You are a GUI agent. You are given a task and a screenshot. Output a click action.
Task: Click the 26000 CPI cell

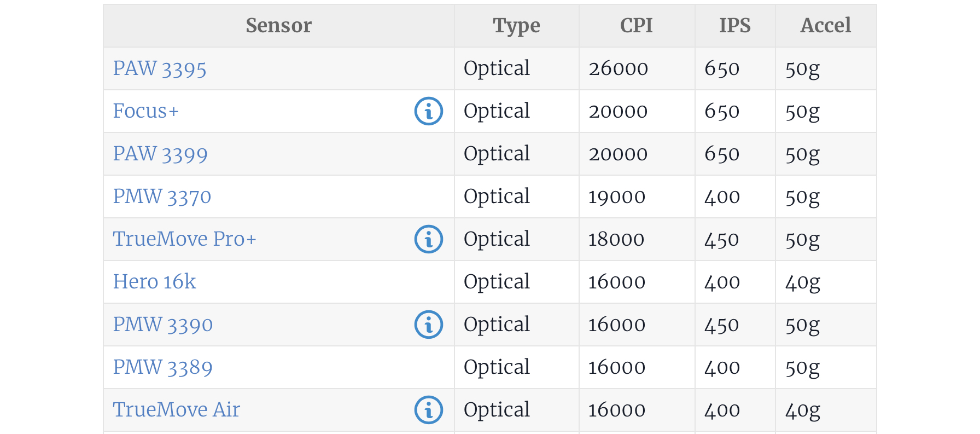[618, 69]
